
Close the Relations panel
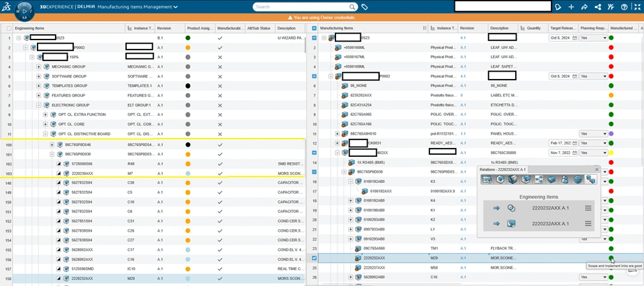tap(597, 169)
